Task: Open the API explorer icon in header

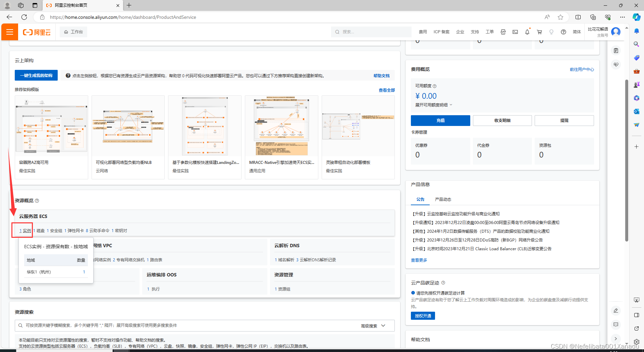Action: click(503, 32)
